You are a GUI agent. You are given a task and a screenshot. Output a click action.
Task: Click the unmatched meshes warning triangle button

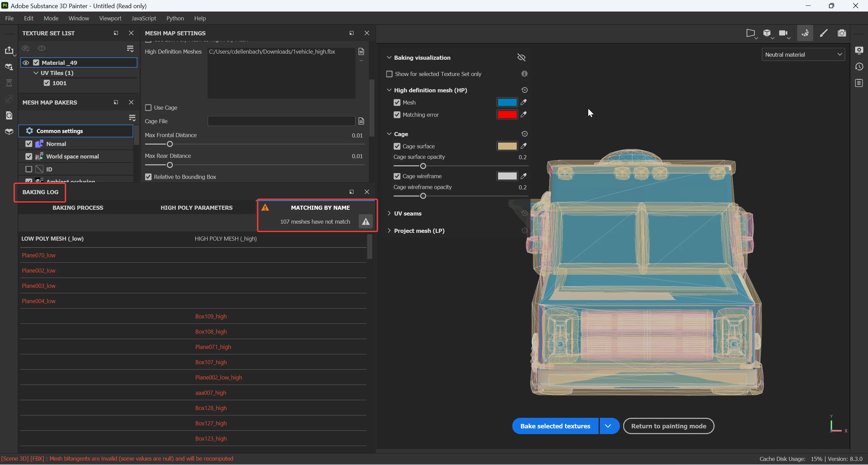(366, 222)
